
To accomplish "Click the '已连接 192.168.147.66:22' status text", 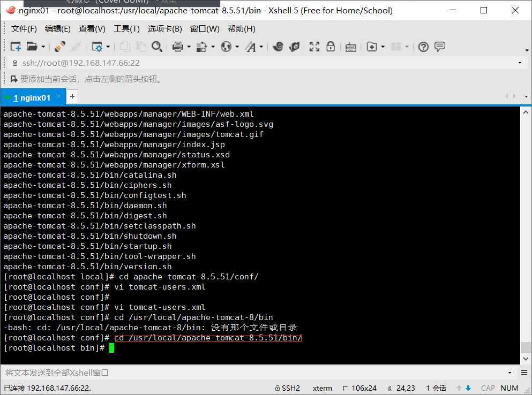I will pyautogui.click(x=48, y=388).
